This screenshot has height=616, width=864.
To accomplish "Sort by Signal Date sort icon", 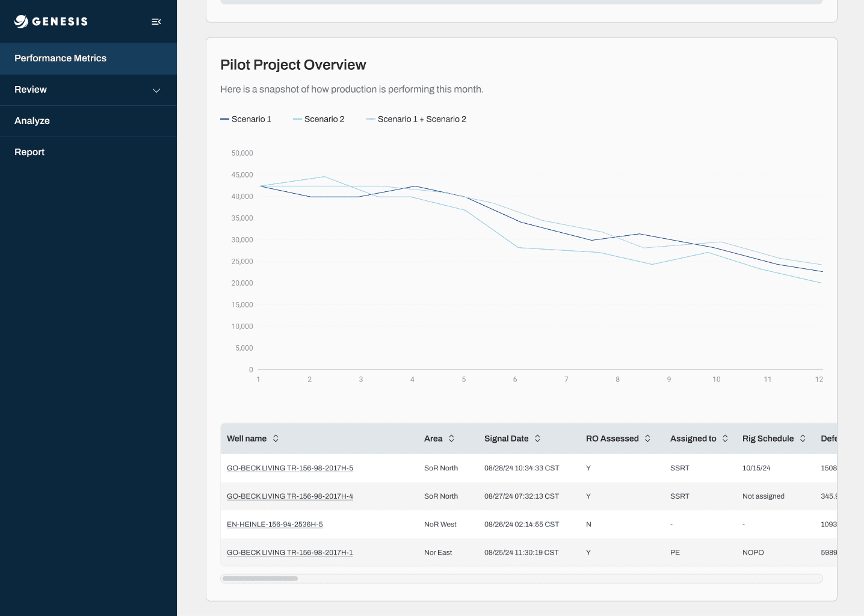I will tap(537, 439).
